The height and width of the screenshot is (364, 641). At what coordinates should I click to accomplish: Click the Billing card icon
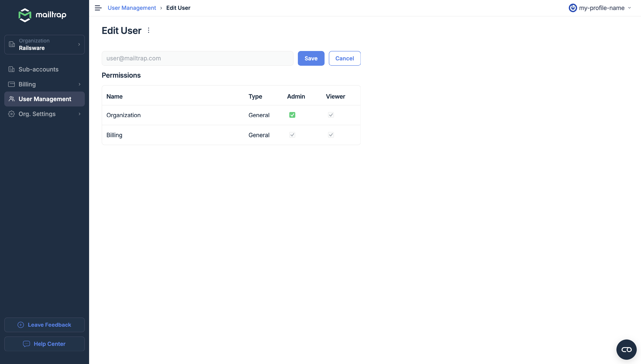pos(12,84)
